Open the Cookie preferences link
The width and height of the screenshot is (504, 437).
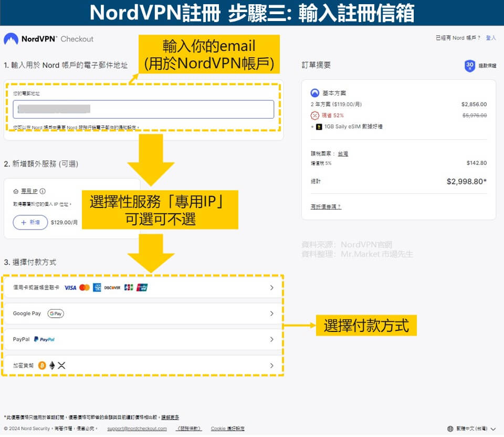point(227,429)
